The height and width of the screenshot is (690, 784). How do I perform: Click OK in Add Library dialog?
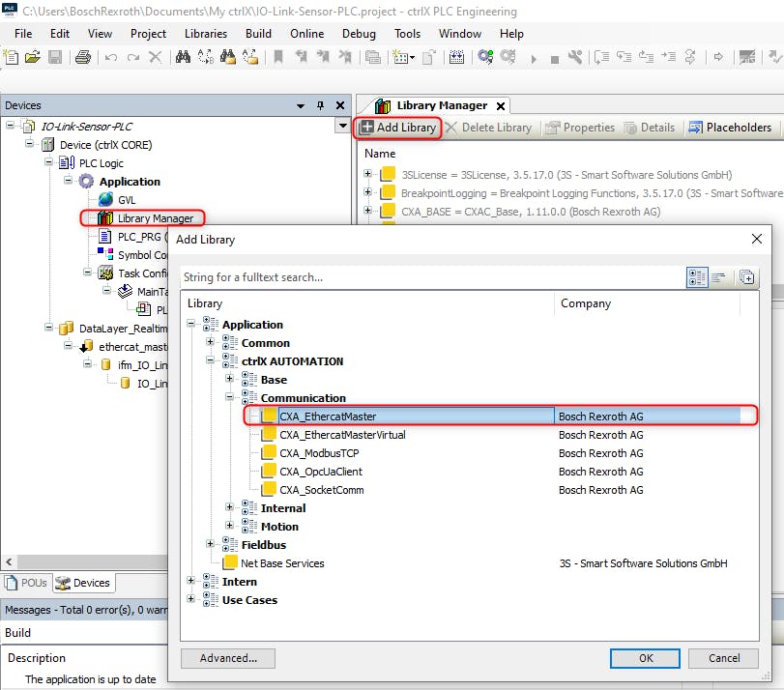645,658
